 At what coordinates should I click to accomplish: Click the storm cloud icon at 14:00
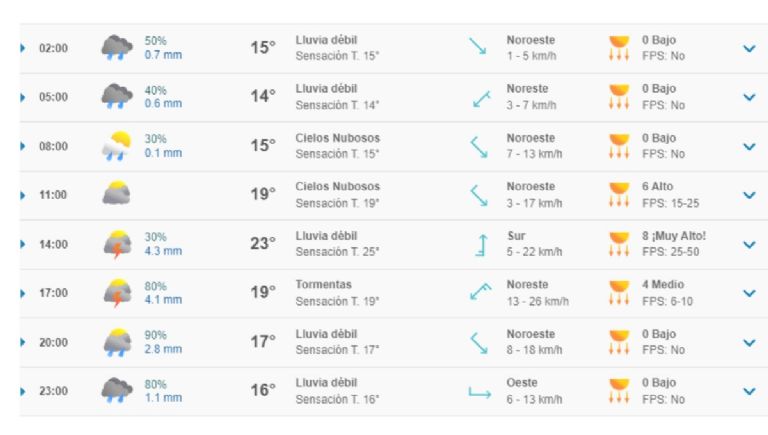(116, 244)
